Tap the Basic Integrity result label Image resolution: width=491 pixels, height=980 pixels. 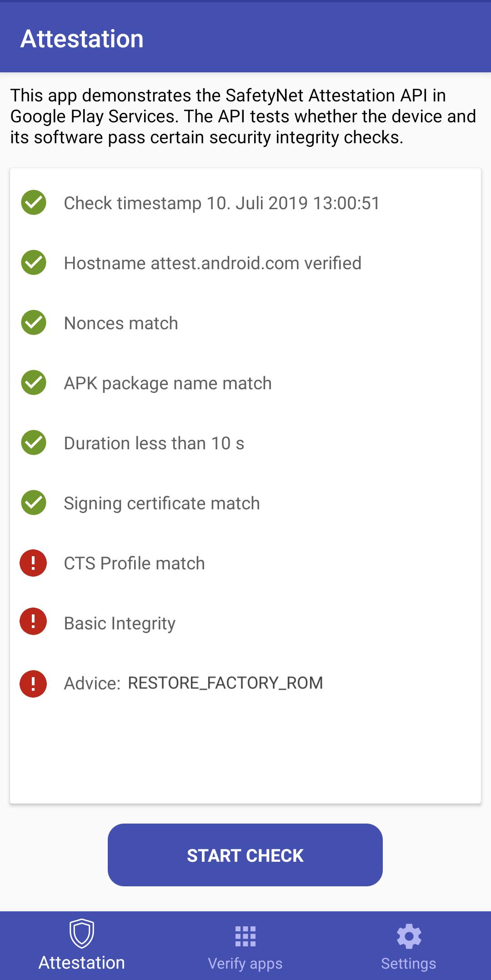tap(120, 623)
